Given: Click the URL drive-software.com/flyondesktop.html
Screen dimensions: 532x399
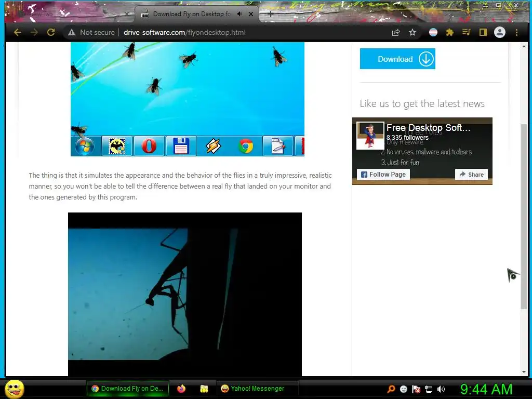Looking at the screenshot, I should pos(184,32).
